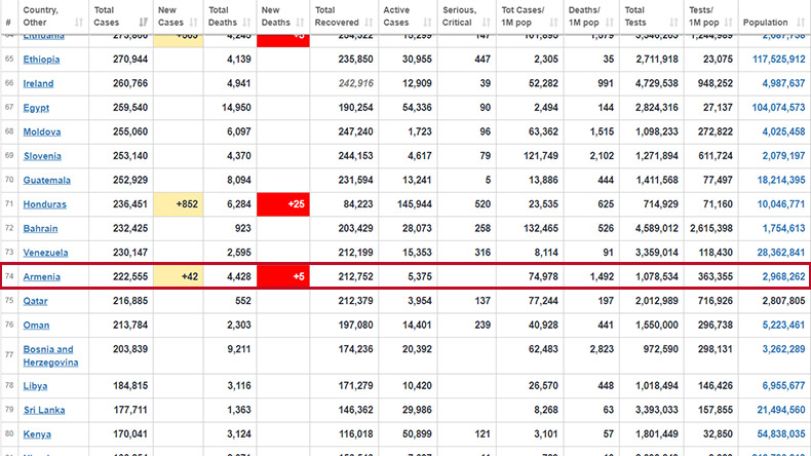Sort table by Total Deaths arrows
Viewport: 811px width, 456px height.
[x=247, y=22]
